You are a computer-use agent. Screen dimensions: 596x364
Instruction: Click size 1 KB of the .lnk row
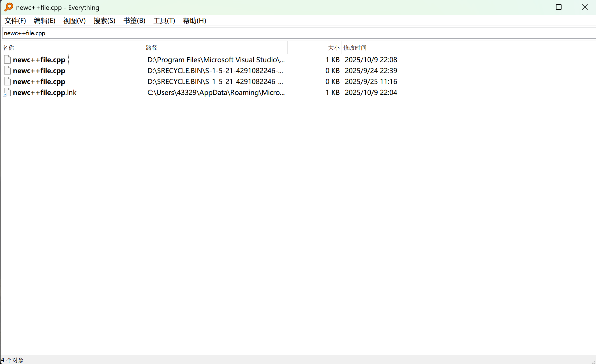pyautogui.click(x=332, y=92)
